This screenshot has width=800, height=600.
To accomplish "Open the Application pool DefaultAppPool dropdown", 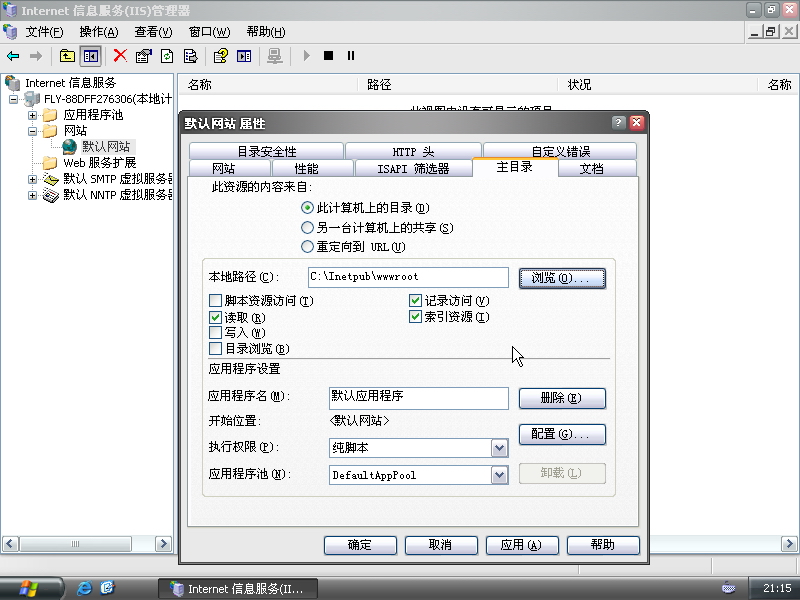I will coord(499,475).
